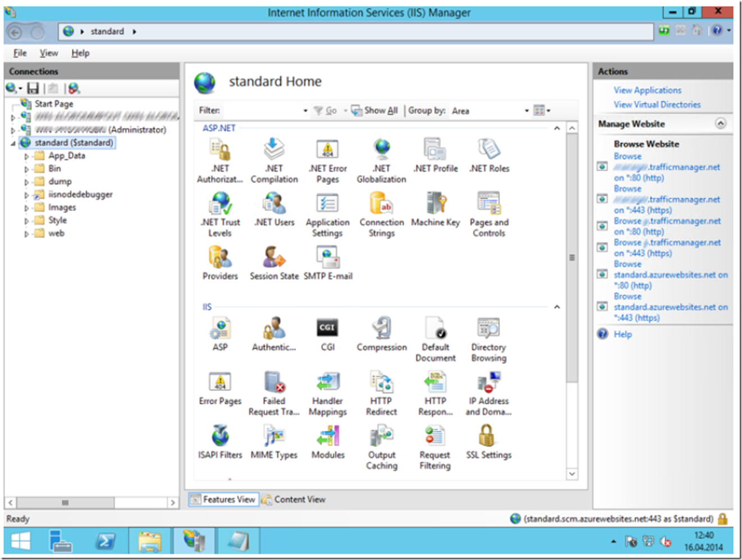Screen dimensions: 742x560
Task: Open ISAPI Filters feature
Action: tap(220, 442)
